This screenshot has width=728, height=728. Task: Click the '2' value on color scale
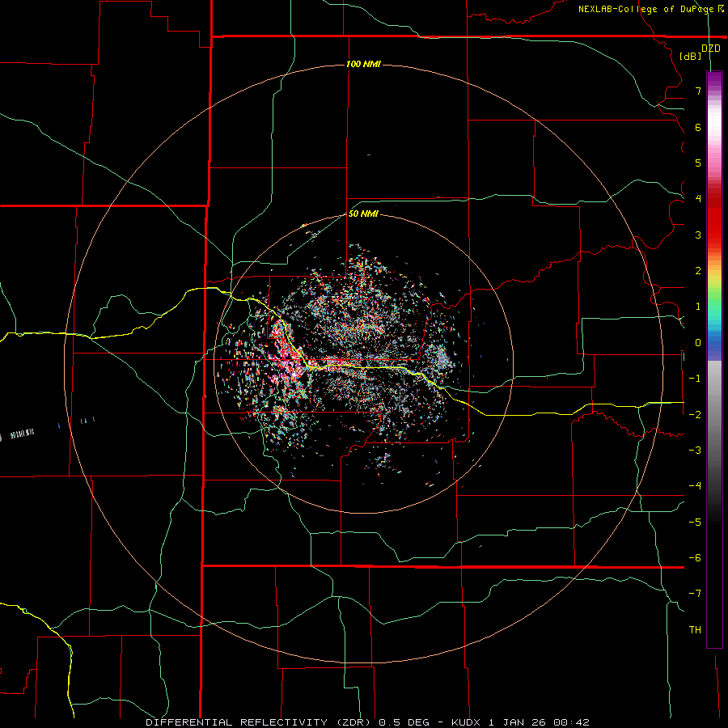698,271
